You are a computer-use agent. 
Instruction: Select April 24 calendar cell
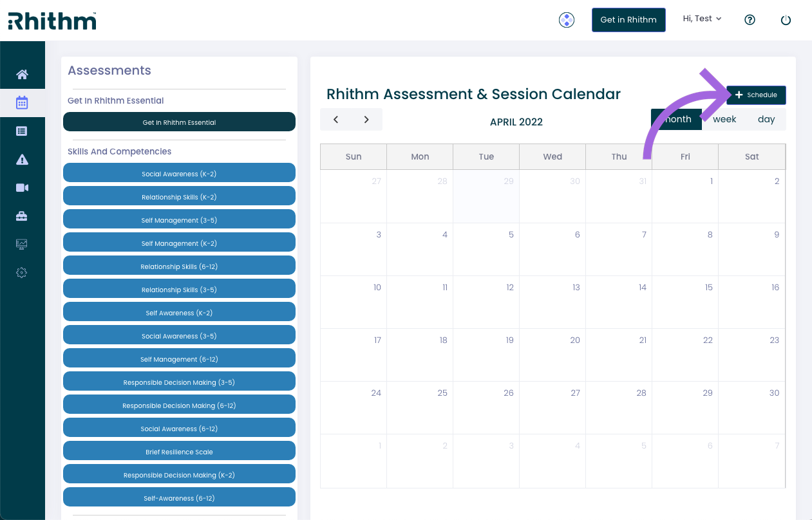[354, 408]
